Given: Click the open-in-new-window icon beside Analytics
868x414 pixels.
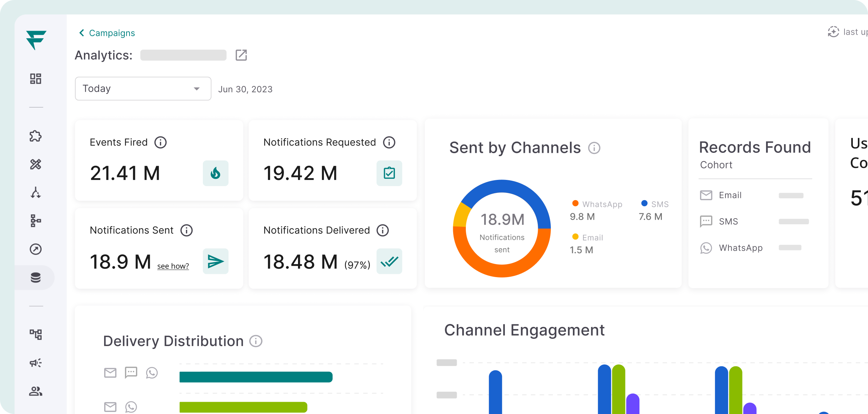Looking at the screenshot, I should click(241, 55).
